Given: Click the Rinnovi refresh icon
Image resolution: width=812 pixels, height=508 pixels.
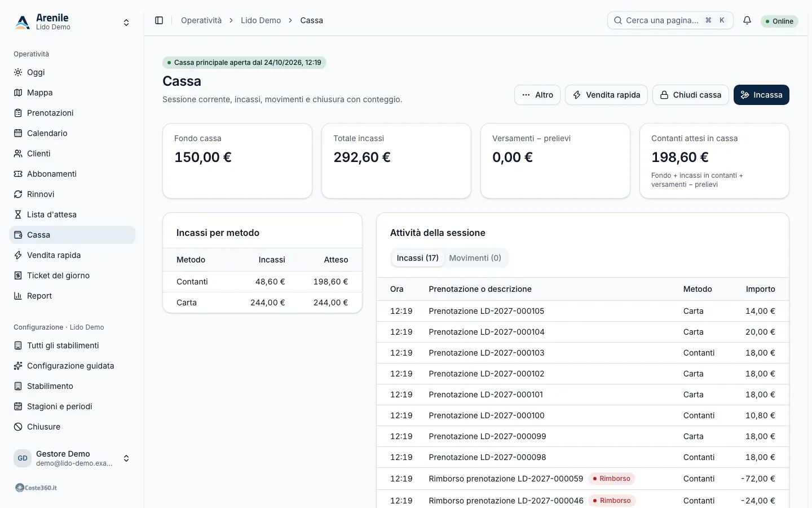Looking at the screenshot, I should (x=18, y=194).
